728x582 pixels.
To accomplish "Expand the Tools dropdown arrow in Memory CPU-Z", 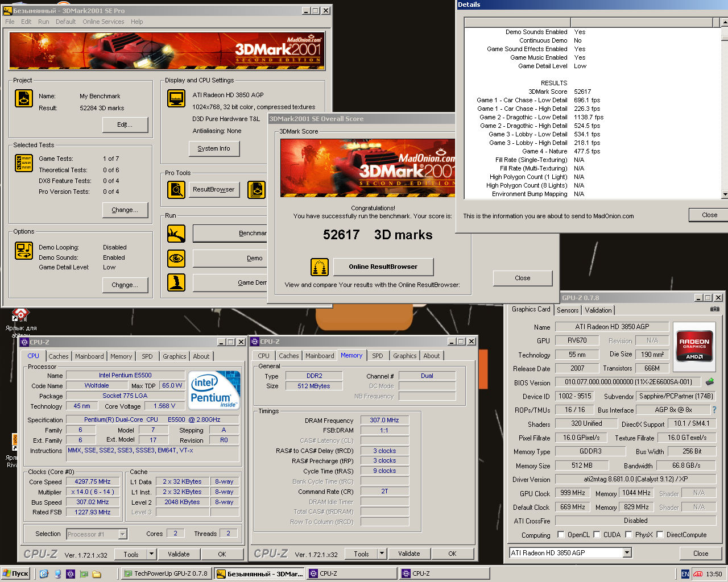I will coord(382,554).
